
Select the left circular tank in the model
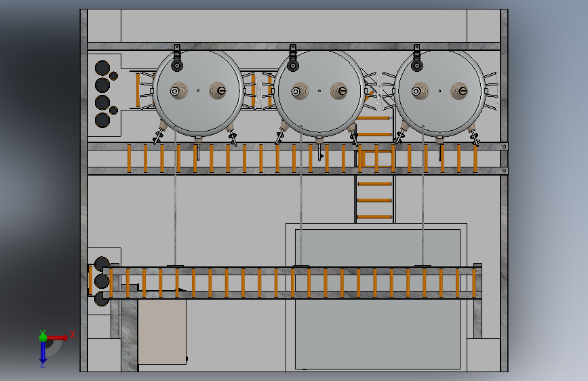coord(199,92)
